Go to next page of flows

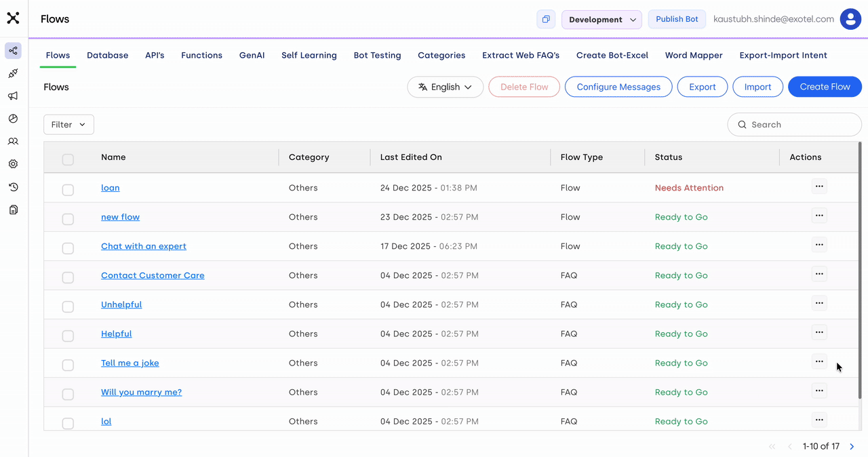tap(852, 446)
